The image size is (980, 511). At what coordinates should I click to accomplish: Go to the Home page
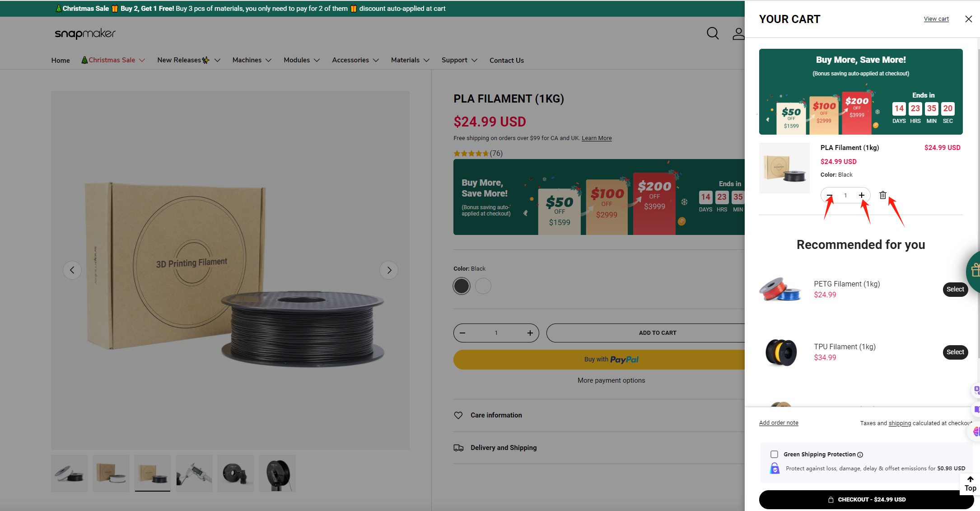pyautogui.click(x=61, y=61)
